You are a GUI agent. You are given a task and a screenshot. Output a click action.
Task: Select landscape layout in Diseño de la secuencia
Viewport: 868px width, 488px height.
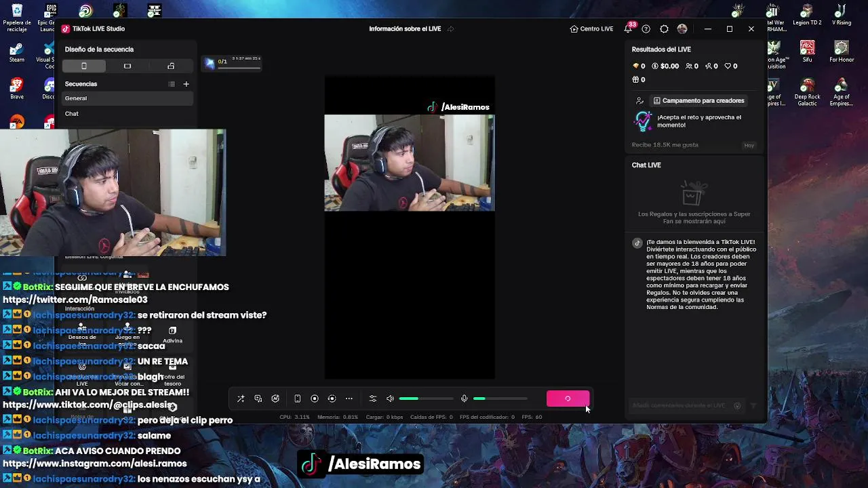pyautogui.click(x=127, y=66)
